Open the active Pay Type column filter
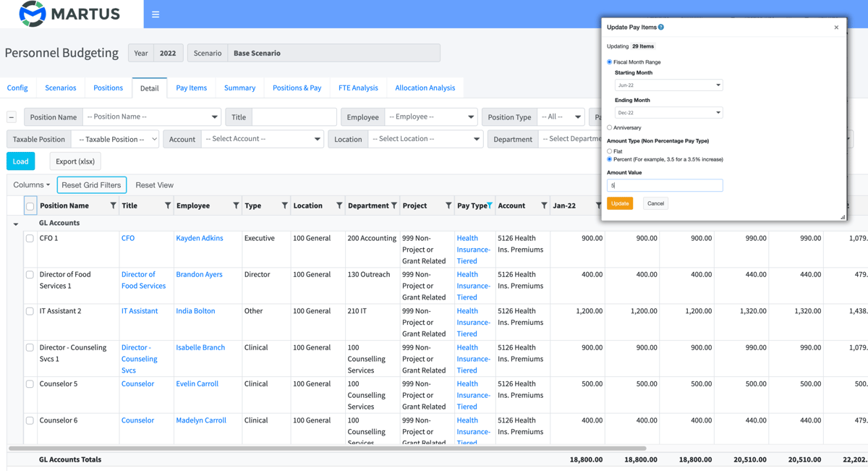This screenshot has width=868, height=471. pos(489,205)
